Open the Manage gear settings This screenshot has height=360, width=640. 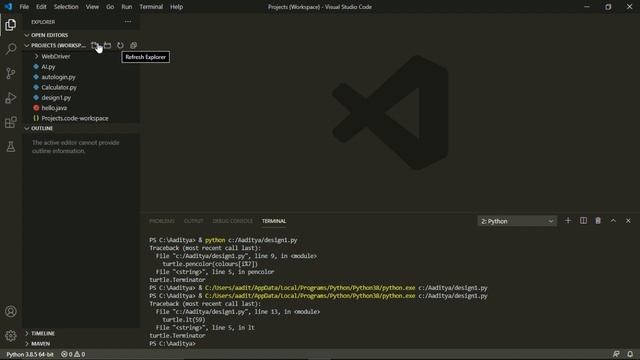(x=11, y=336)
